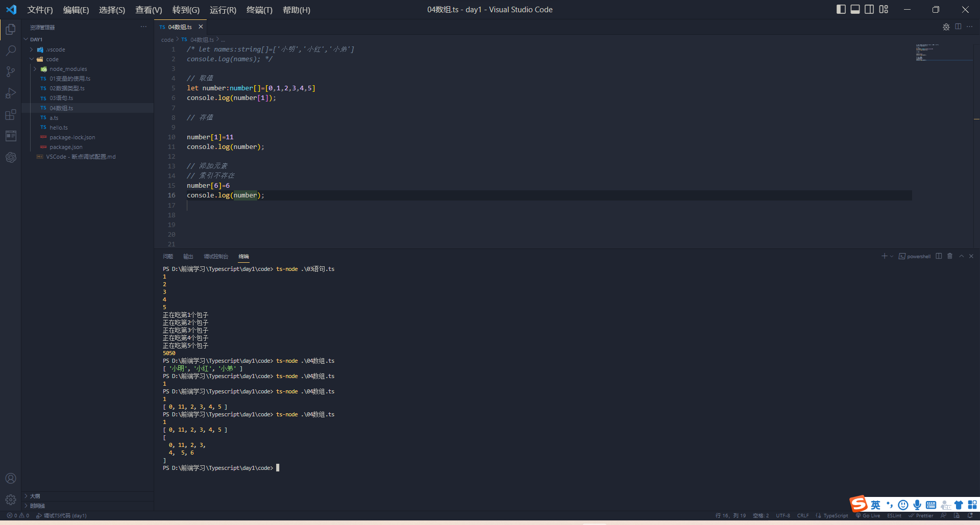Image resolution: width=980 pixels, height=525 pixels.
Task: Toggle the primary sidebar layout control
Action: click(x=841, y=9)
